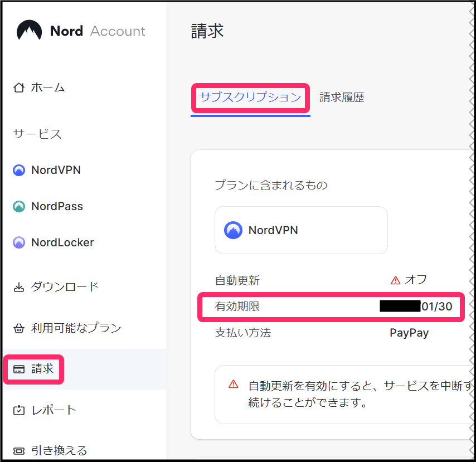Click the Nord Account title text
476x462 pixels.
(x=98, y=31)
